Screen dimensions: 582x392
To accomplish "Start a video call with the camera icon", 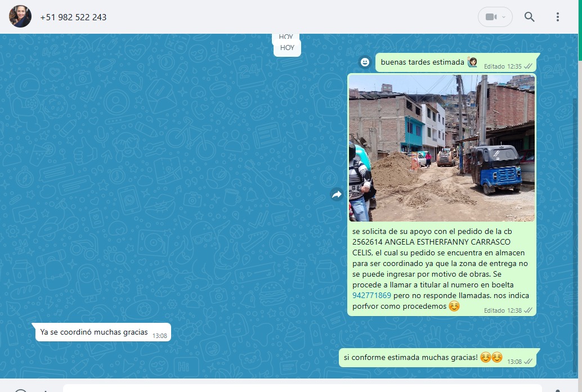I will point(490,17).
